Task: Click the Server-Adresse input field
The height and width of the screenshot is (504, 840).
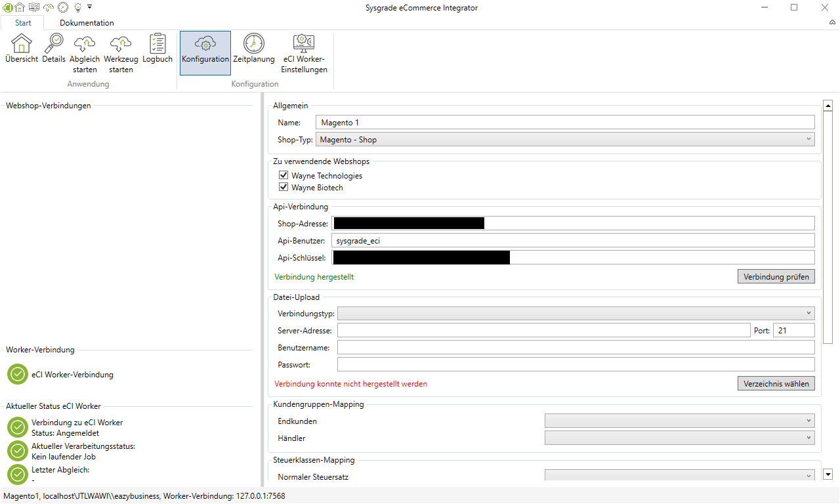Action: pos(543,330)
